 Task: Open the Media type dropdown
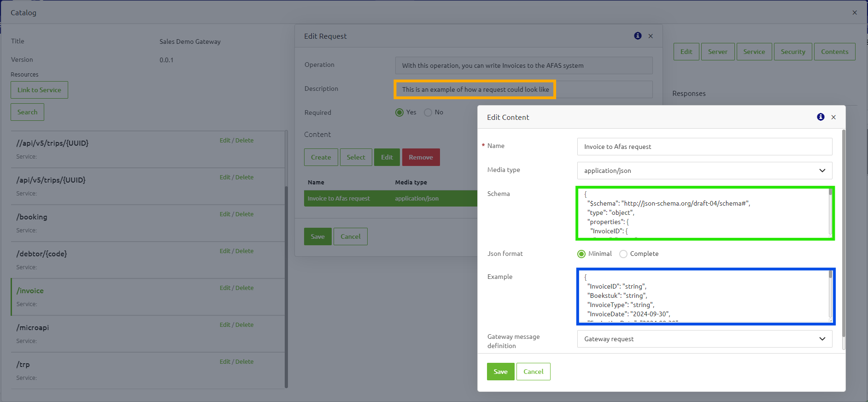coord(704,171)
